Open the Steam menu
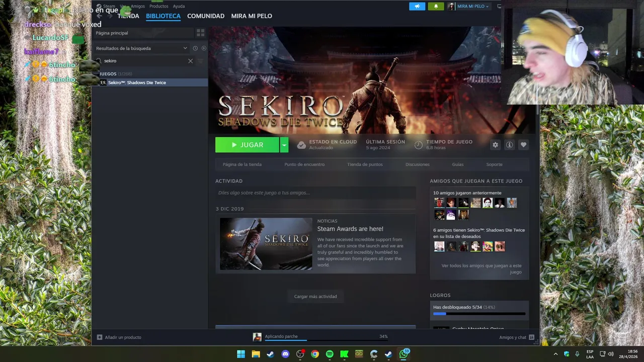This screenshot has width=644, height=362. [x=109, y=6]
